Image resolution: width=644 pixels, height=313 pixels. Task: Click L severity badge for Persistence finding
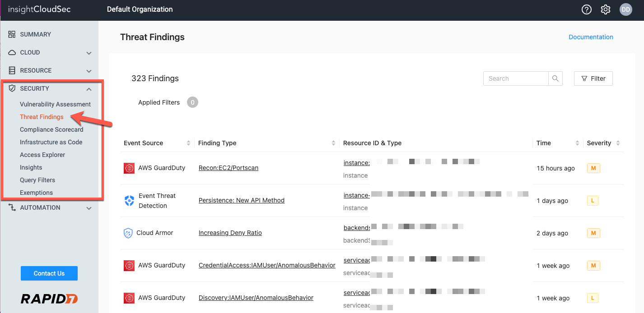pos(593,201)
